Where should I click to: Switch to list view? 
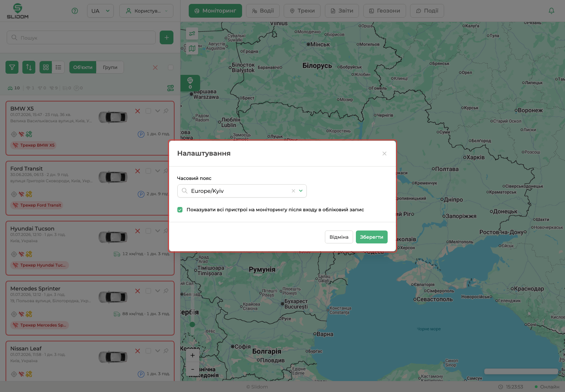[58, 67]
